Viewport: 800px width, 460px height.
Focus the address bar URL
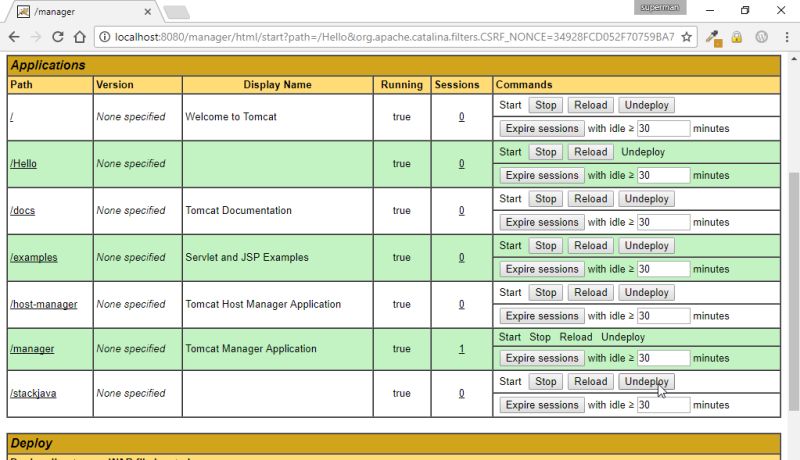pyautogui.click(x=394, y=37)
